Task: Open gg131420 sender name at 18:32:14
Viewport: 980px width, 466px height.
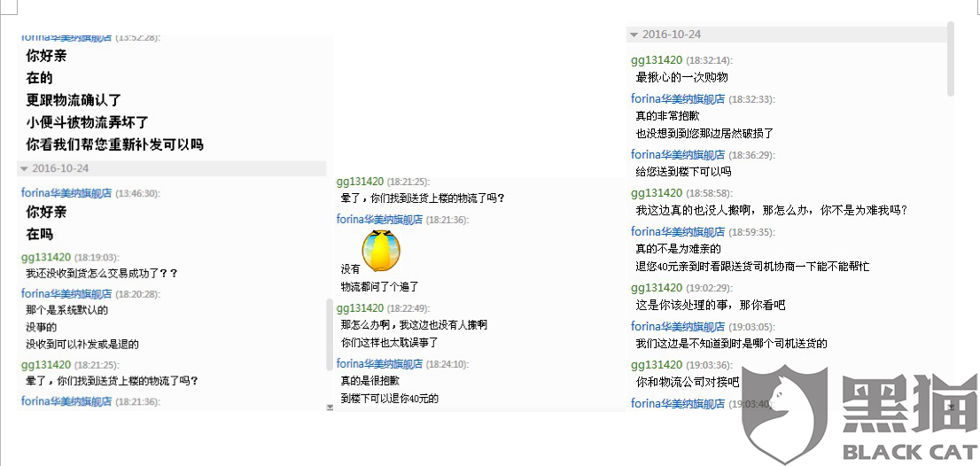Action: click(657, 60)
